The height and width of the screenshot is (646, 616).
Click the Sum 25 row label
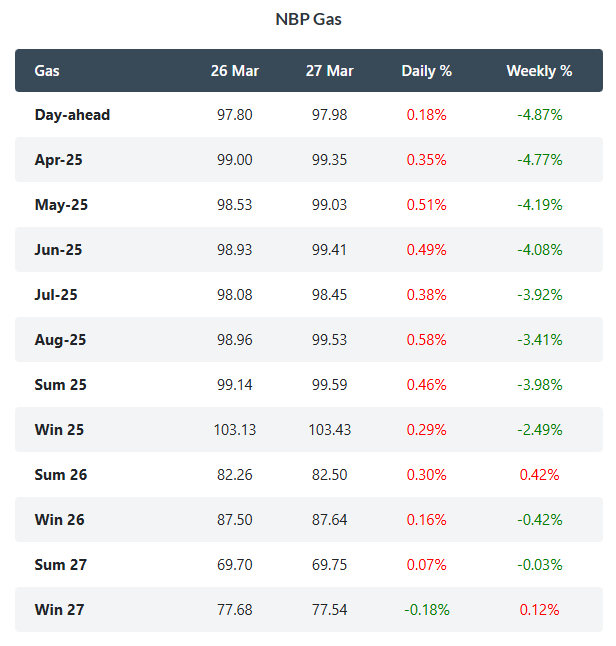tap(61, 385)
